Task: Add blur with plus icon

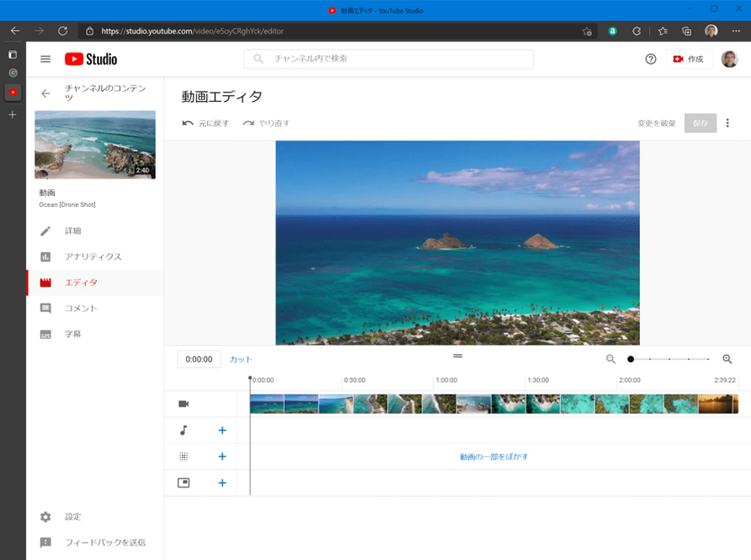Action: [x=222, y=457]
